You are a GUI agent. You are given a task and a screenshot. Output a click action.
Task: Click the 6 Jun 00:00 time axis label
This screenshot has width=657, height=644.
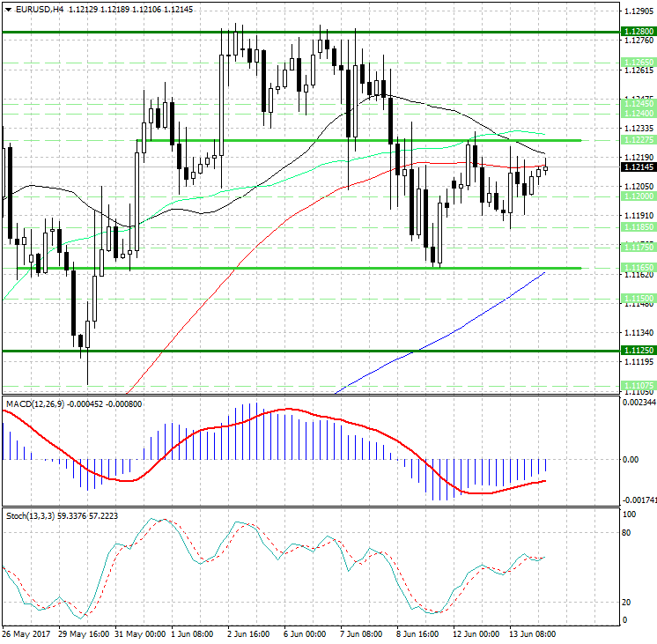point(305,634)
